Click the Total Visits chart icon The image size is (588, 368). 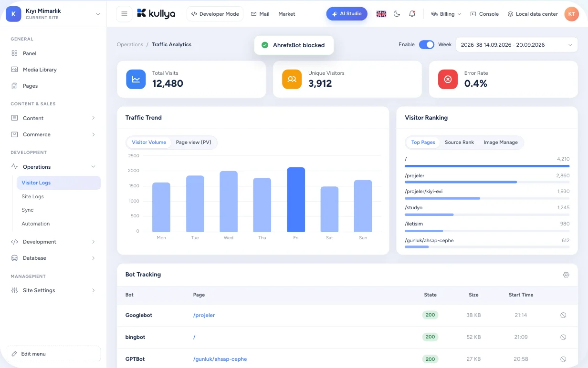click(136, 79)
